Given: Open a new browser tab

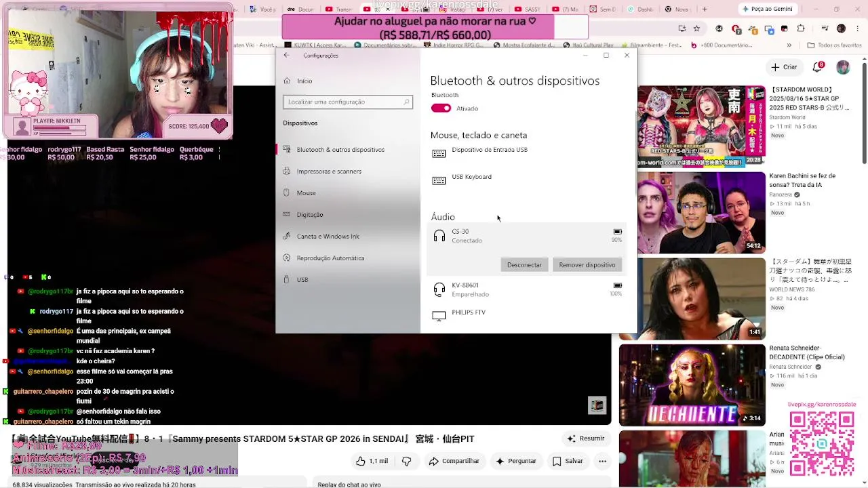Looking at the screenshot, I should coord(704,9).
